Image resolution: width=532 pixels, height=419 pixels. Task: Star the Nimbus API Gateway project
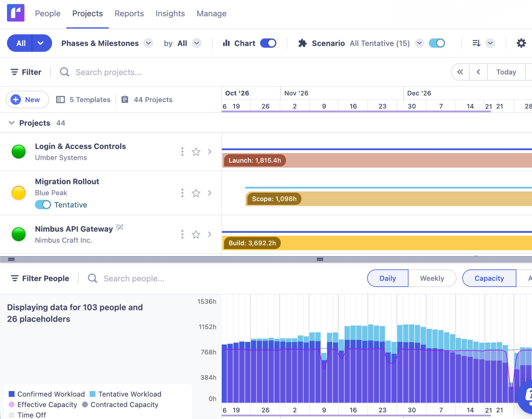coord(196,234)
